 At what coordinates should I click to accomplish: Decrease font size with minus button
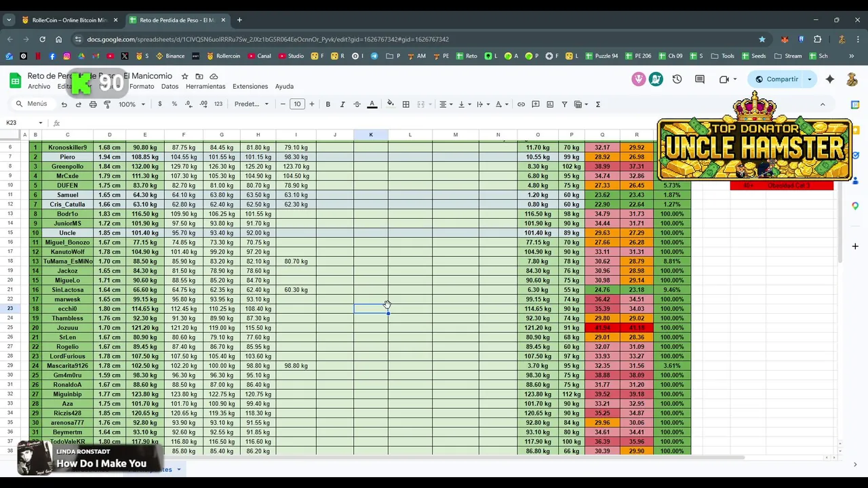pyautogui.click(x=283, y=104)
